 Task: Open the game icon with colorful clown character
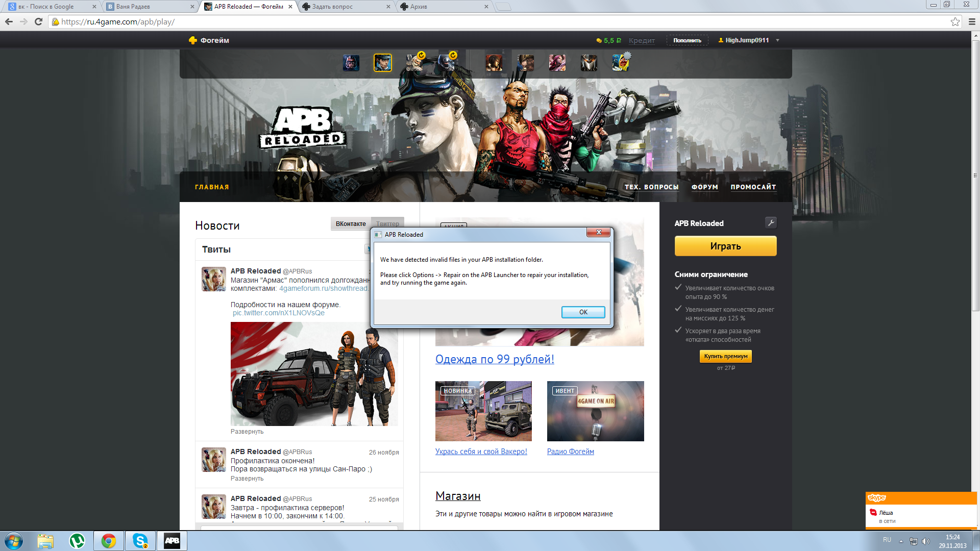(620, 63)
